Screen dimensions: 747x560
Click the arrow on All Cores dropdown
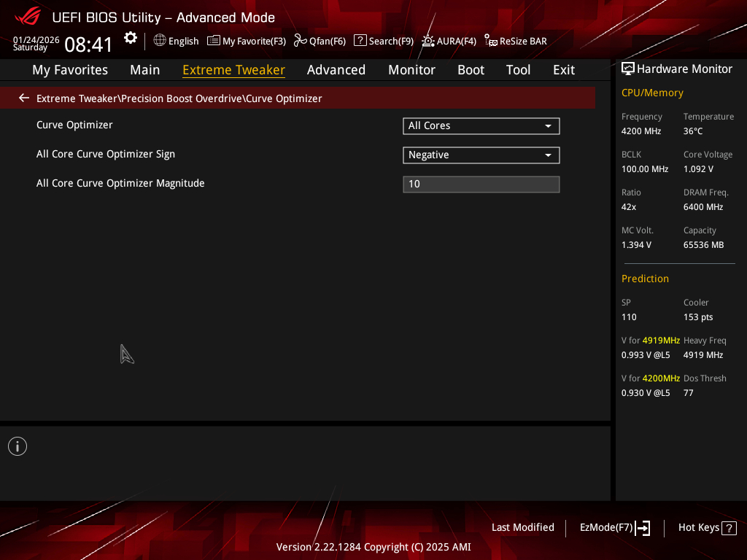point(549,126)
